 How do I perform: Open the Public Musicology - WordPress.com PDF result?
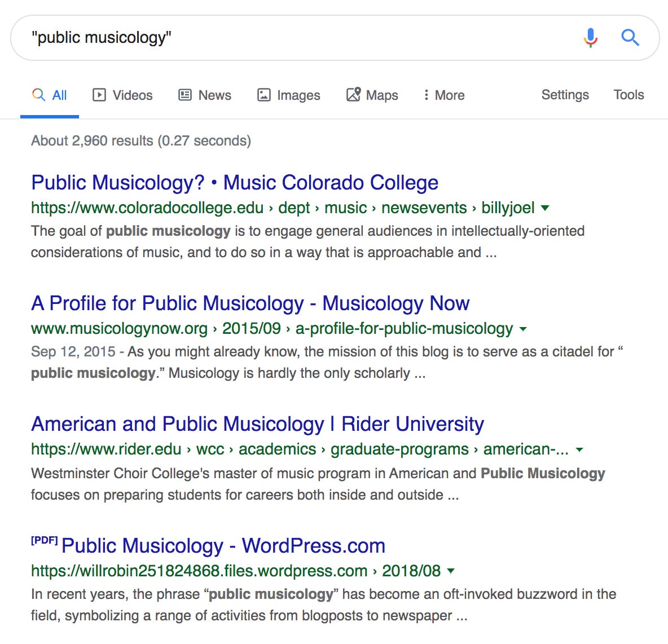(223, 546)
